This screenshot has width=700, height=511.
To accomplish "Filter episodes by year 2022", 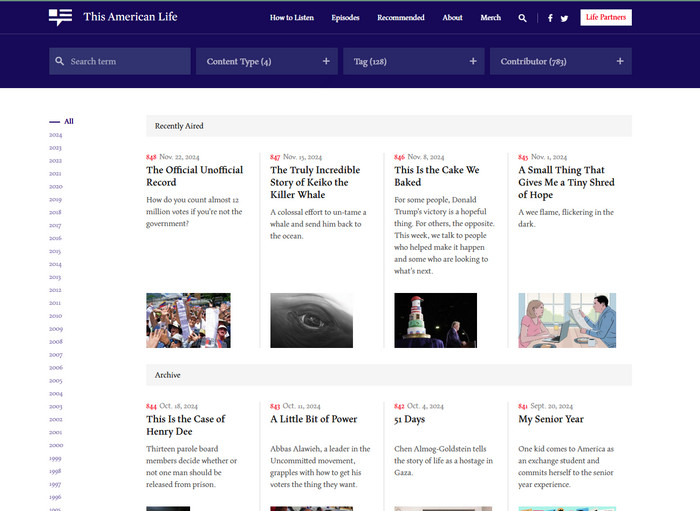I will tap(55, 161).
